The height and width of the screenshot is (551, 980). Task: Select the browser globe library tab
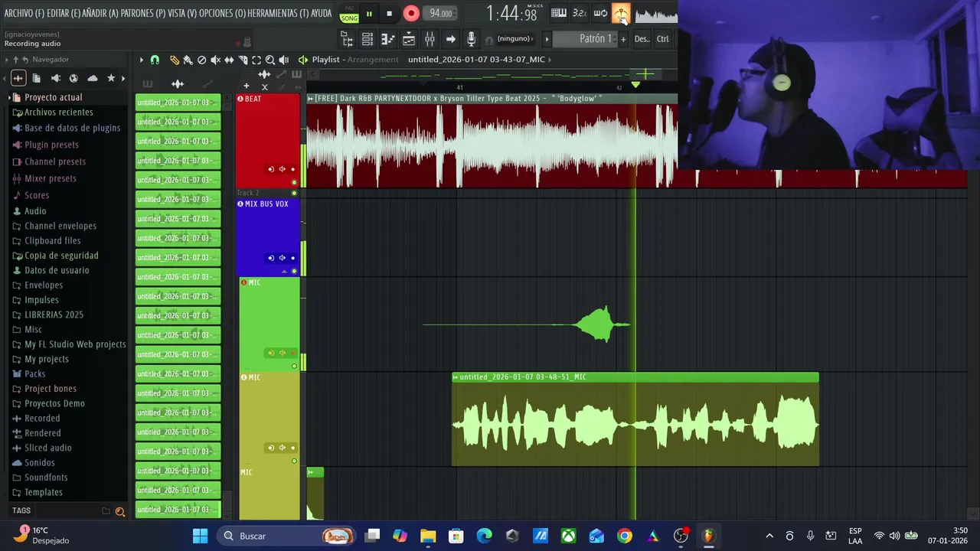(73, 78)
